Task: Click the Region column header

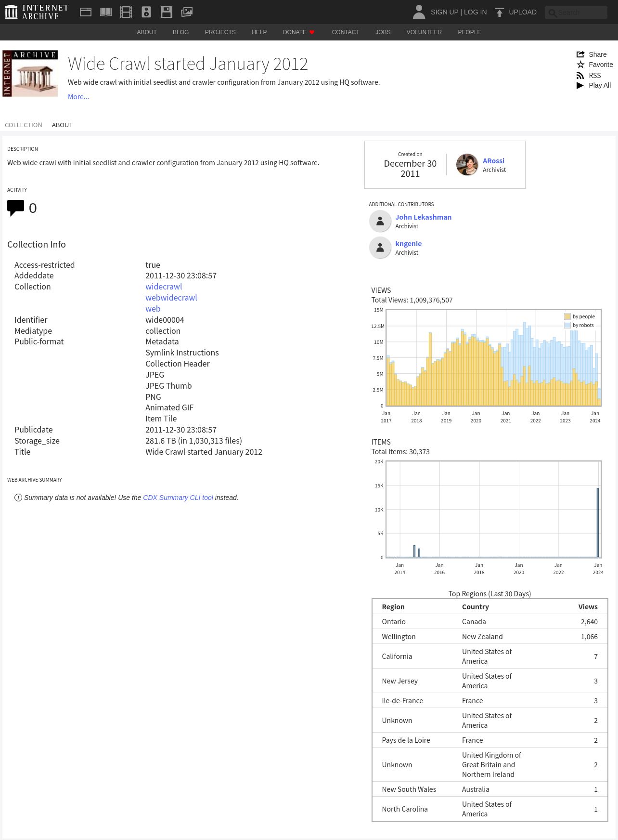Action: pyautogui.click(x=393, y=607)
